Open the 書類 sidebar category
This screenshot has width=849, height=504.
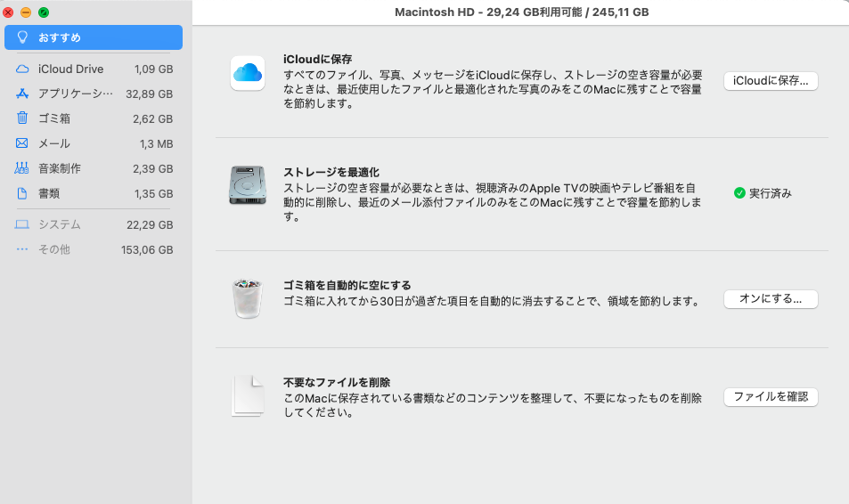click(94, 193)
